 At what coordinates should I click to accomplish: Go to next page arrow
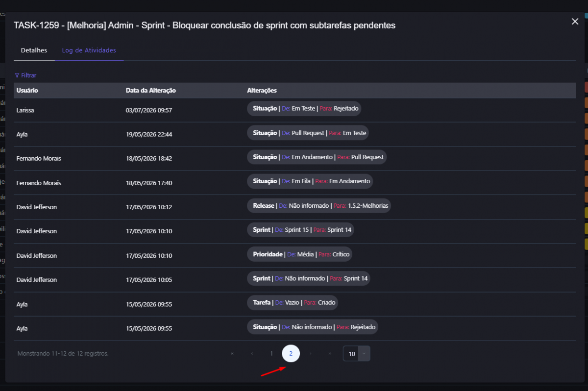(311, 353)
